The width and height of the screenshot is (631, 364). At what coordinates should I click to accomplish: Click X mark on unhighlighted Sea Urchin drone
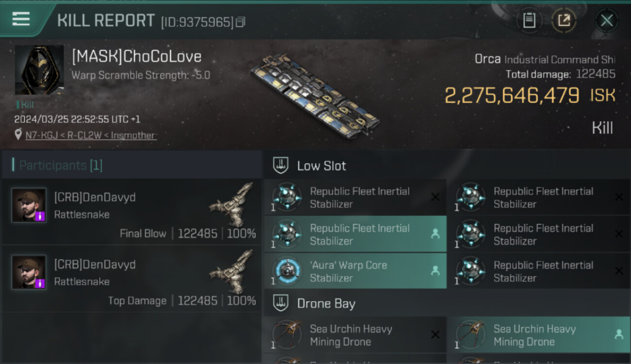pyautogui.click(x=435, y=334)
